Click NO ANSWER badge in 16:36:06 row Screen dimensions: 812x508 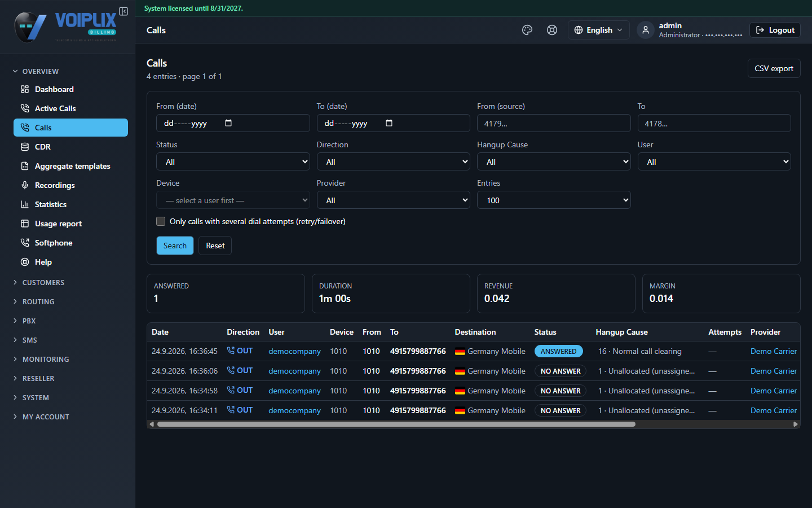click(561, 371)
